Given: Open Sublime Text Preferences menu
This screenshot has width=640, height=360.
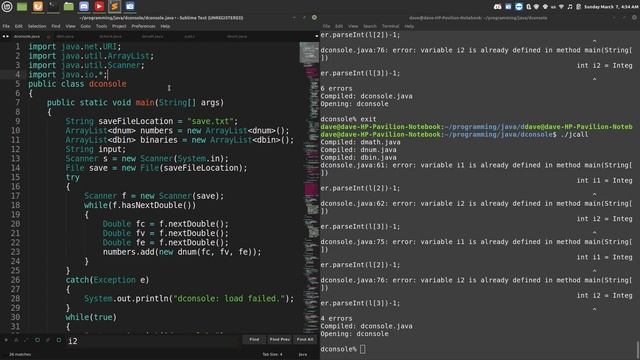Looking at the screenshot, I should [x=143, y=26].
